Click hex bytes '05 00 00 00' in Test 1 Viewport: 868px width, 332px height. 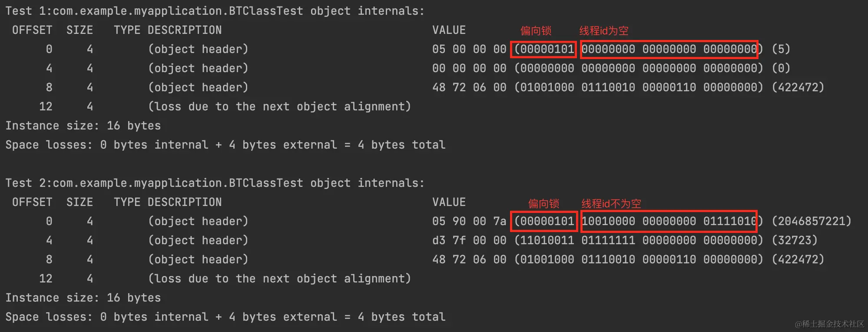tap(469, 49)
